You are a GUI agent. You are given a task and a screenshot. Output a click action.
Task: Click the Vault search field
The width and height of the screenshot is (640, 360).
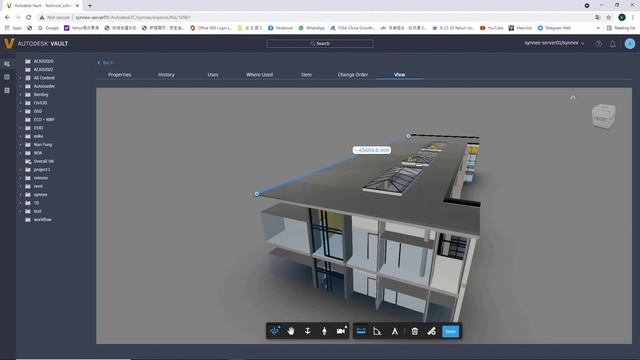(320, 43)
